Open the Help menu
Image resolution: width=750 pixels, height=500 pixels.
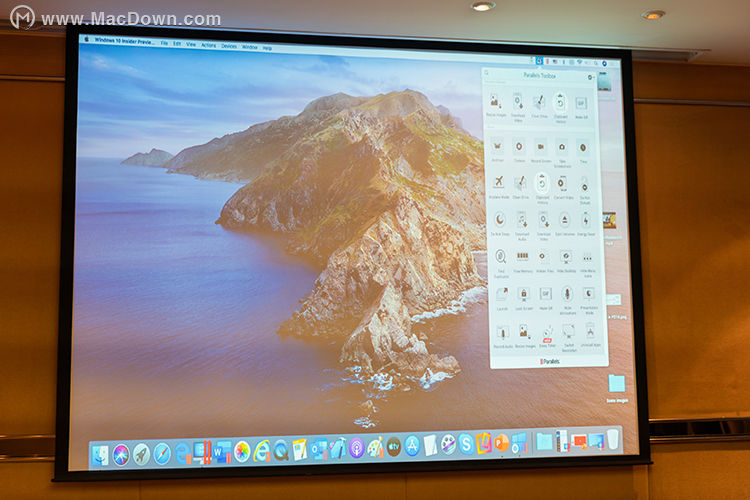[x=267, y=48]
